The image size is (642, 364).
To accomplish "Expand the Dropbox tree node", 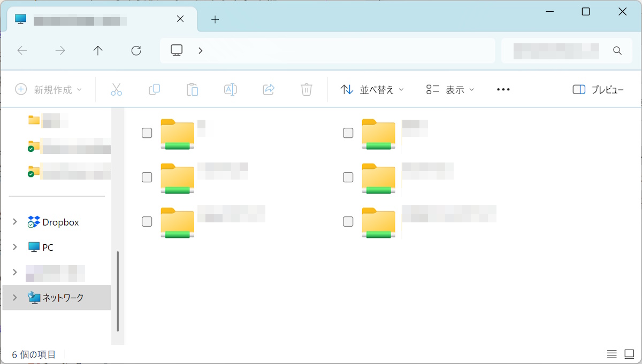I will pyautogui.click(x=15, y=222).
